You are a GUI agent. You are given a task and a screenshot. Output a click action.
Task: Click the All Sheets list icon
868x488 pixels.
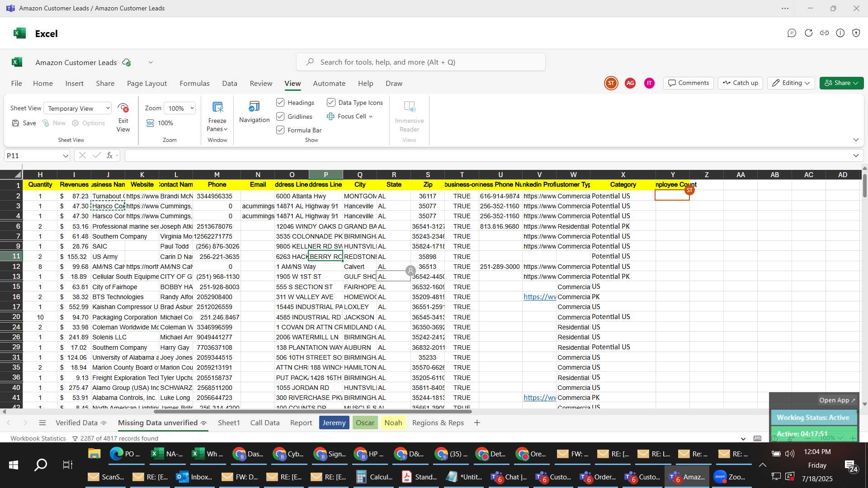coord(42,423)
